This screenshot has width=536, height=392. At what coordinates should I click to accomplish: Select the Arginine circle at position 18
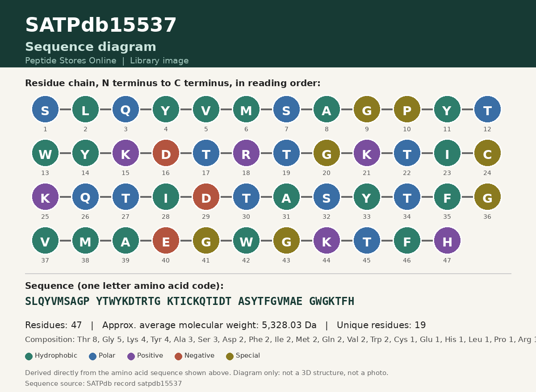[246, 153]
